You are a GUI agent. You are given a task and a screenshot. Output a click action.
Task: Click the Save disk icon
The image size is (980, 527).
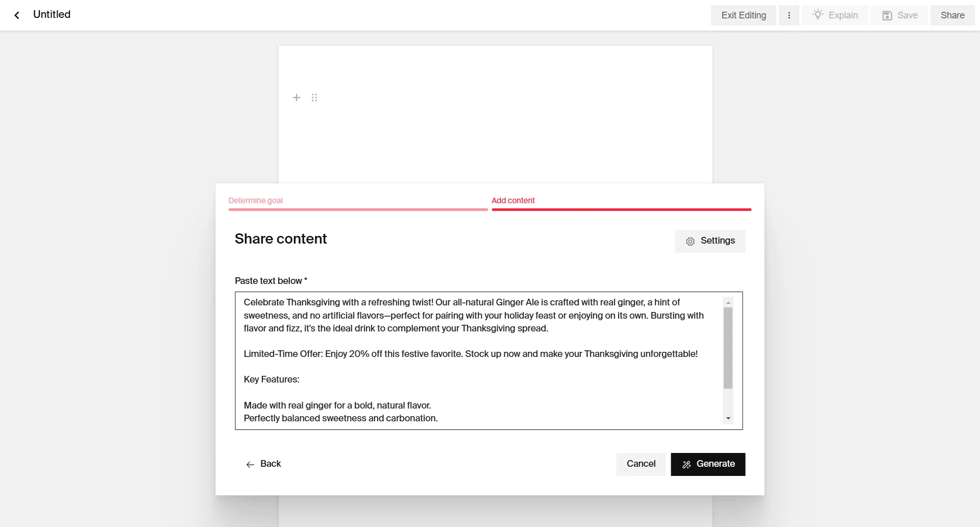coord(887,15)
